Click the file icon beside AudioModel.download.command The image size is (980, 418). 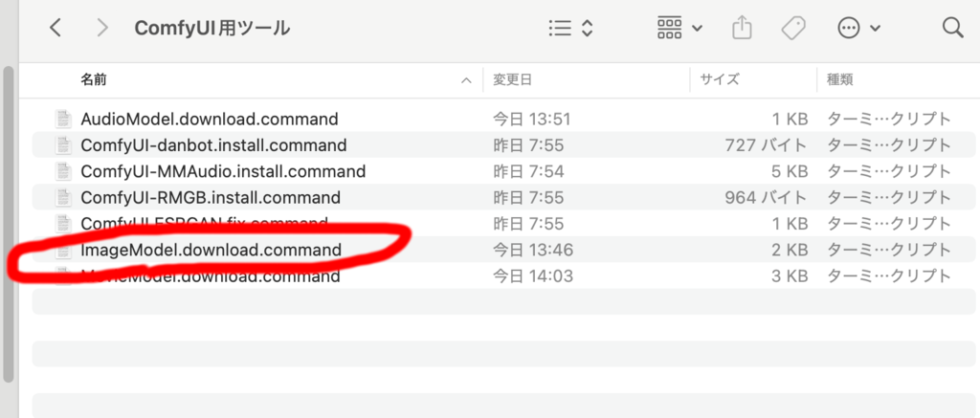(x=63, y=119)
